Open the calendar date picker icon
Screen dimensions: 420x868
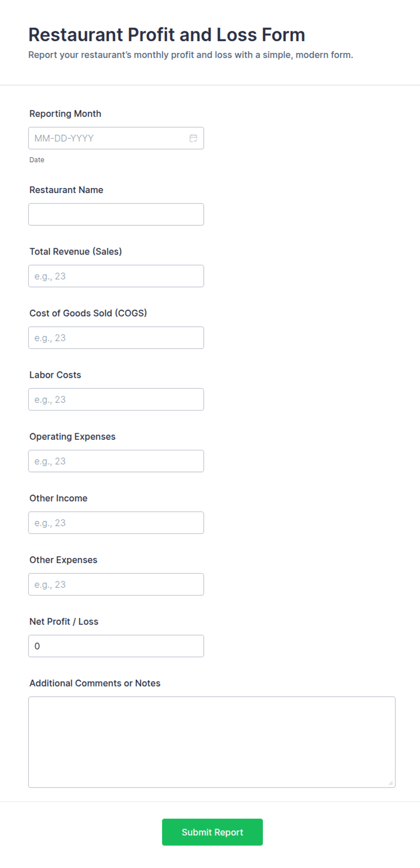pos(193,138)
